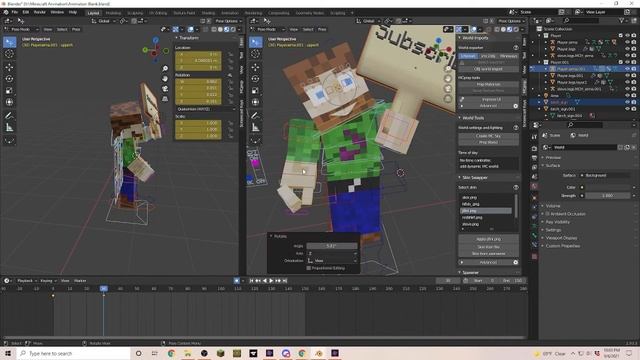The image size is (640, 360).
Task: Open the Window menu
Action: point(57,12)
